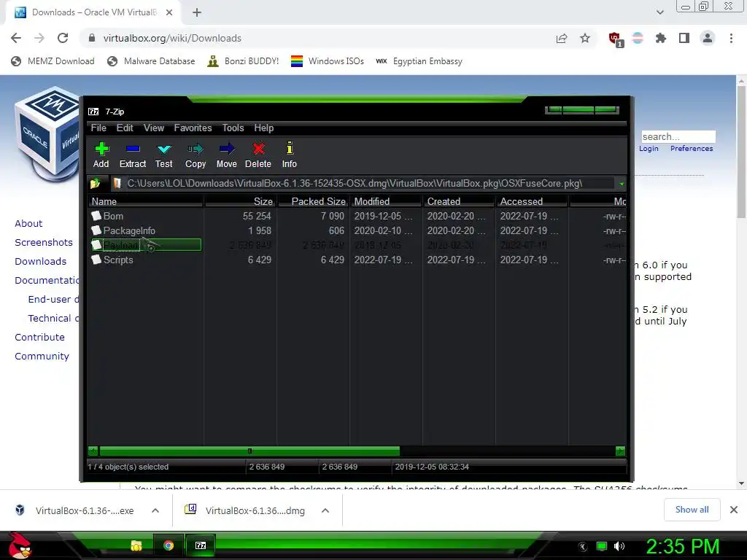747x560 pixels.
Task: Click the 7-Zip address path field
Action: [362, 184]
